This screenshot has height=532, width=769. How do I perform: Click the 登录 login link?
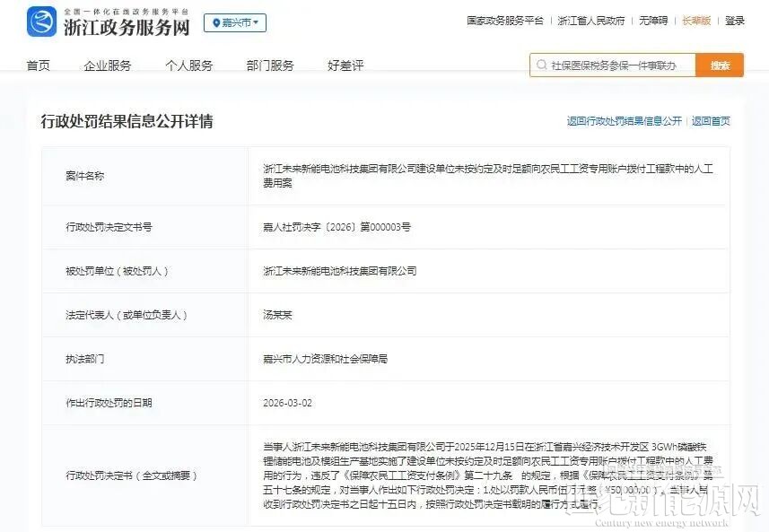coord(735,21)
